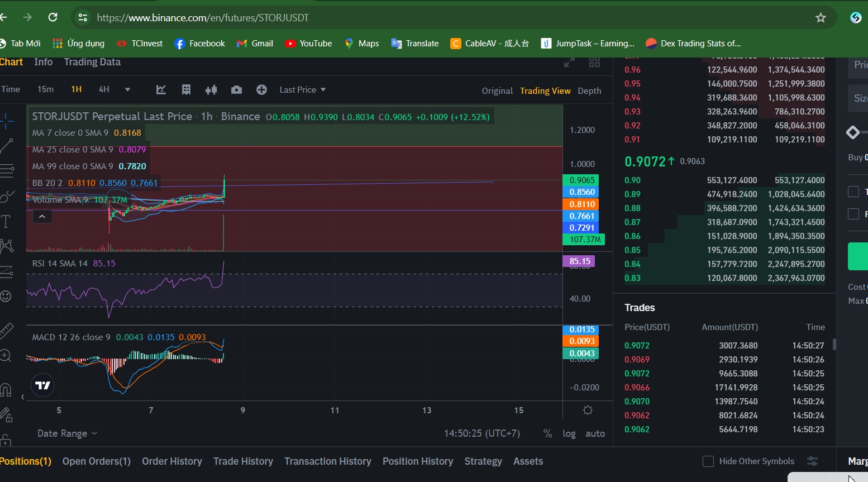This screenshot has height=482, width=868.
Task: Switch to Trading View chart
Action: point(545,91)
